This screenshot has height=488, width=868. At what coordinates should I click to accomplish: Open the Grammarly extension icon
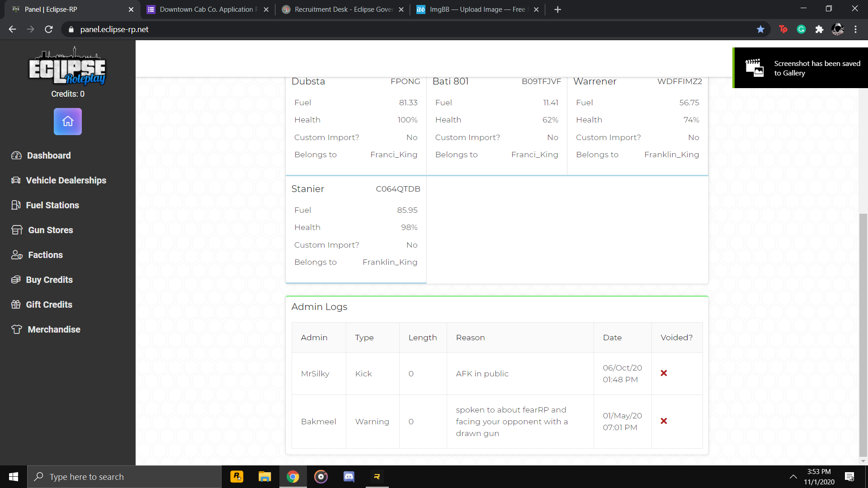tap(802, 29)
